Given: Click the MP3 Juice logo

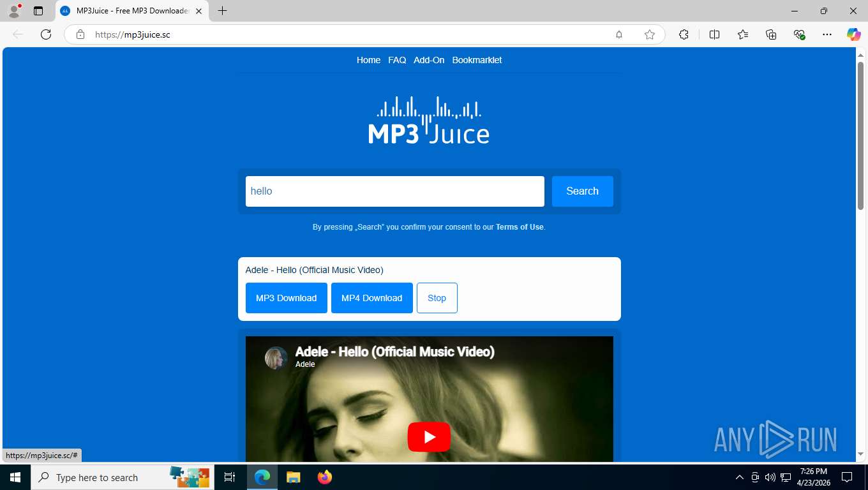Looking at the screenshot, I should point(429,120).
